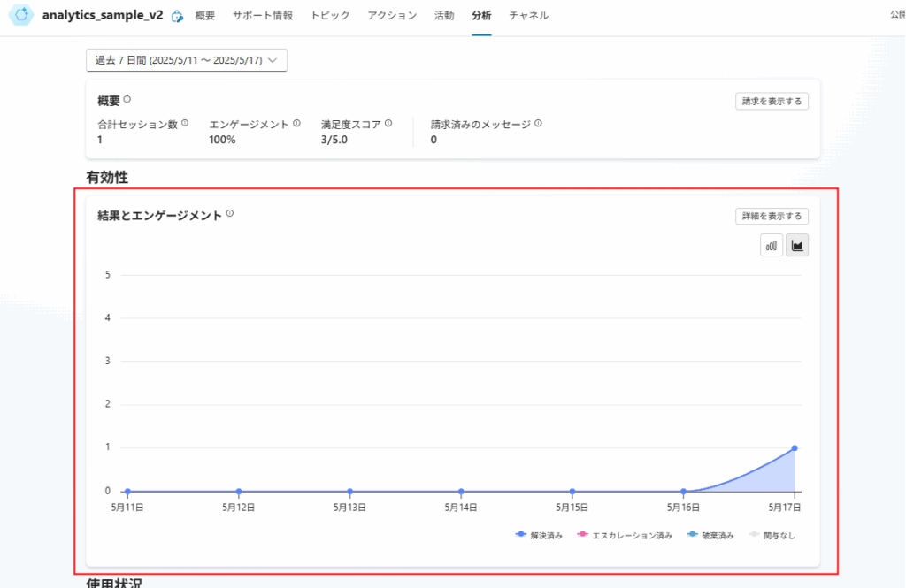Viewport: 906px width, 588px height.
Task: Click info icon beside 結果とエンゲージメント
Action: (x=230, y=214)
